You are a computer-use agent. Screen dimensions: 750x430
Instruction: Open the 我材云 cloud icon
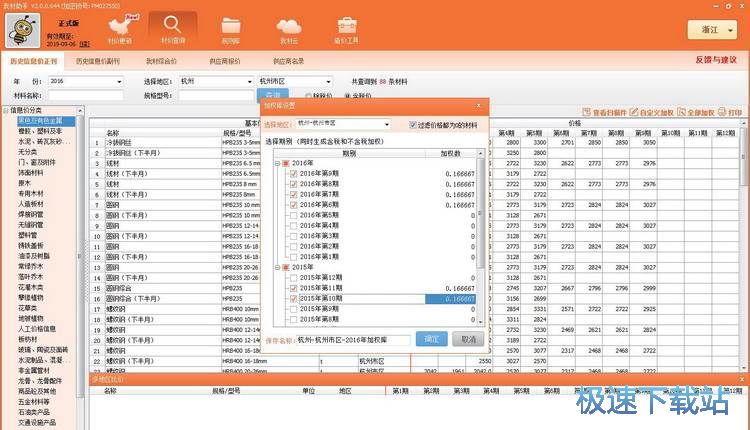tap(289, 28)
